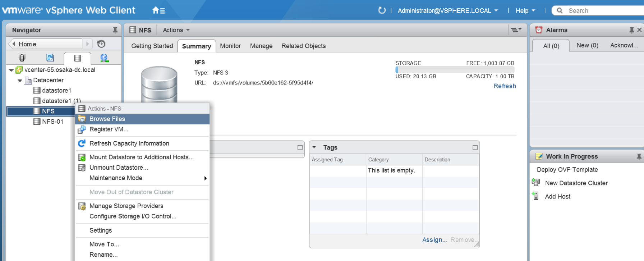Click the refresh icon in top bar
The image size is (644, 261).
click(382, 10)
